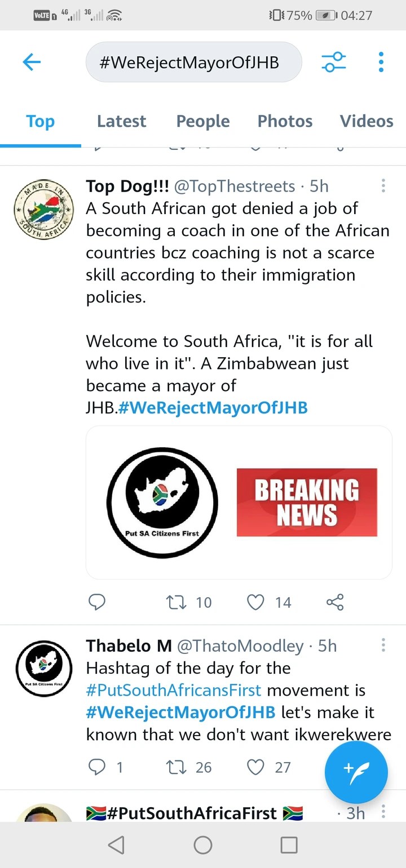406x868 pixels.
Task: Open the search overflow menu
Action: (x=381, y=62)
